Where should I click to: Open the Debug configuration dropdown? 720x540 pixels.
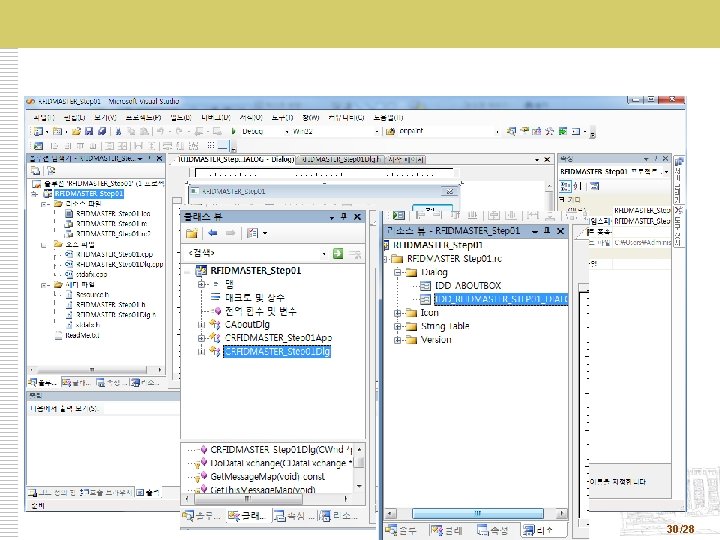pos(287,132)
